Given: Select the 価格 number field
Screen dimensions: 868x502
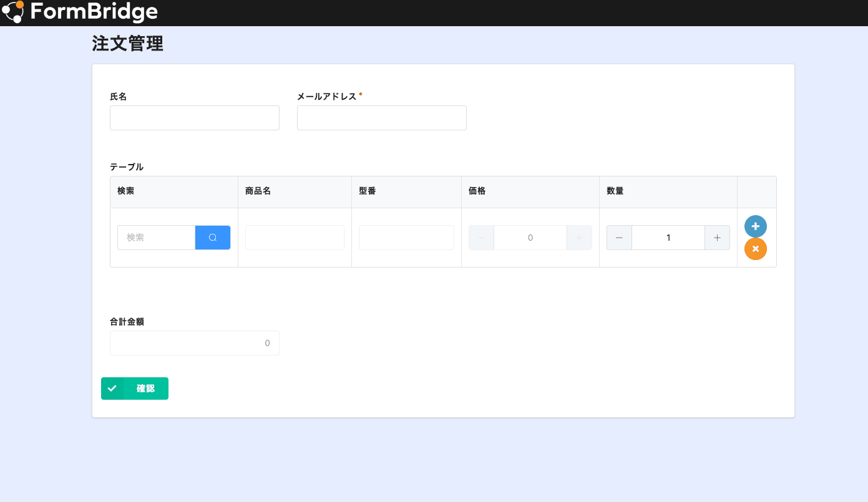Looking at the screenshot, I should pos(530,238).
